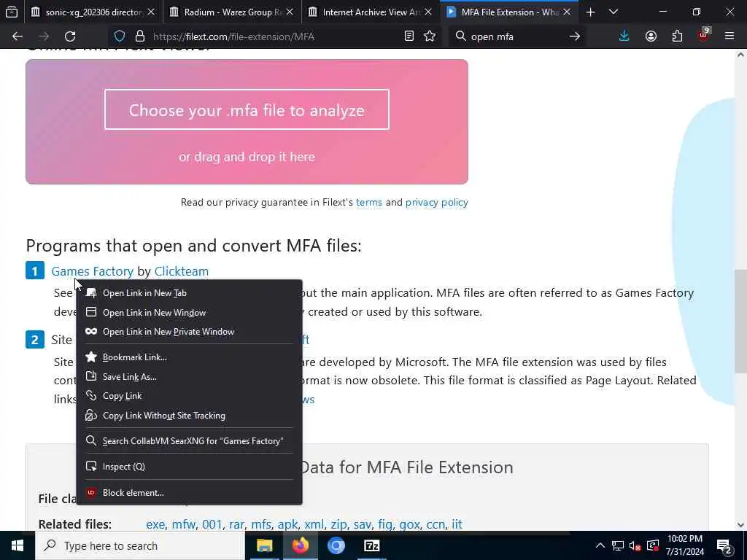Screen dimensions: 747x560
Task: Open the Downloads panel
Action: pos(624,36)
